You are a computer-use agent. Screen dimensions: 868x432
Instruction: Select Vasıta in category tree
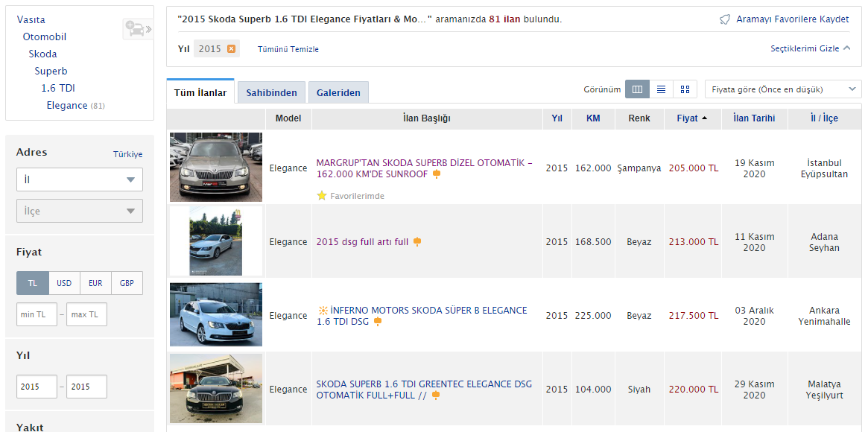point(31,20)
